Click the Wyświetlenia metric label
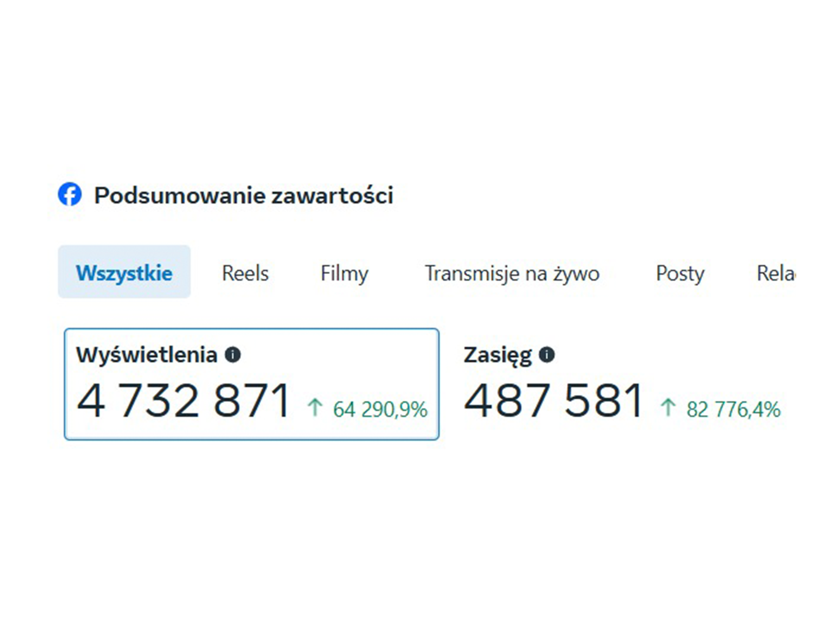Viewport: 840px width, 630px height. (147, 355)
